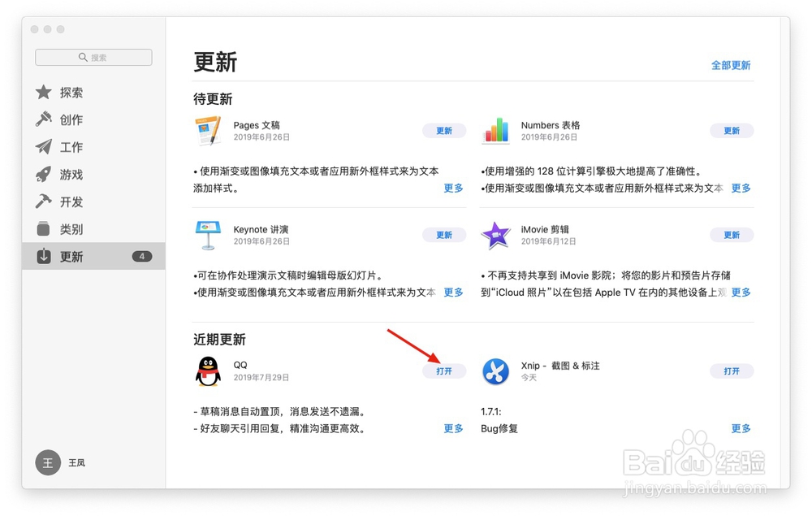Viewport: 812px width, 516px height.
Task: Click the paintbrush icon beside 创作
Action: coord(44,119)
